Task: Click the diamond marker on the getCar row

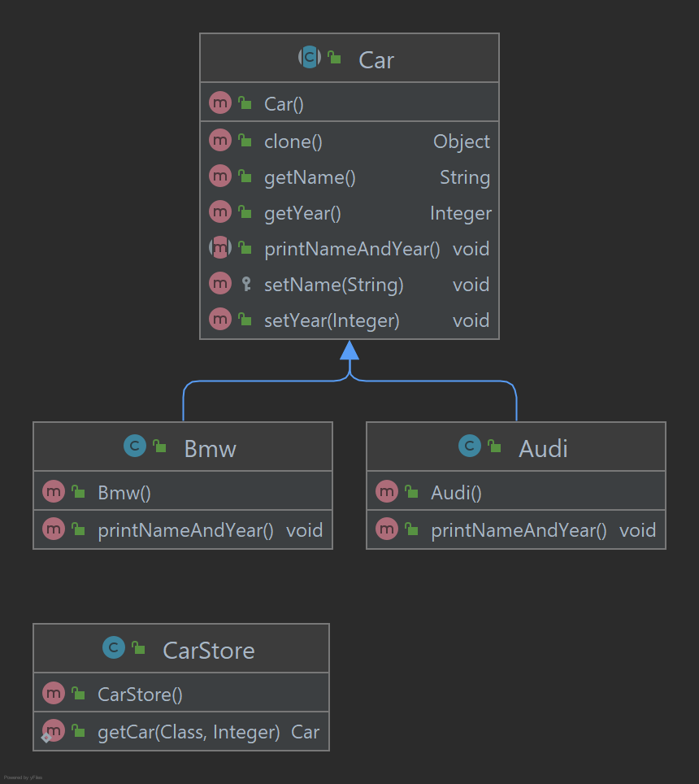Action: pos(46,738)
